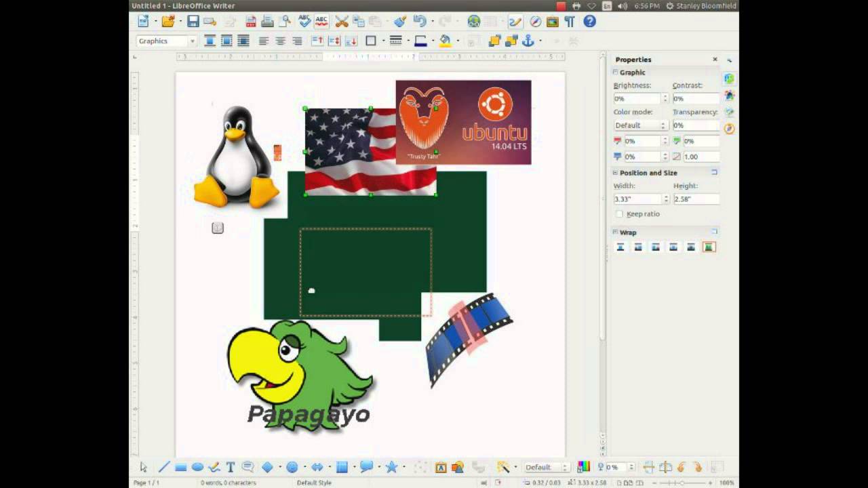Click the Borders icon
868x488 pixels.
(371, 41)
